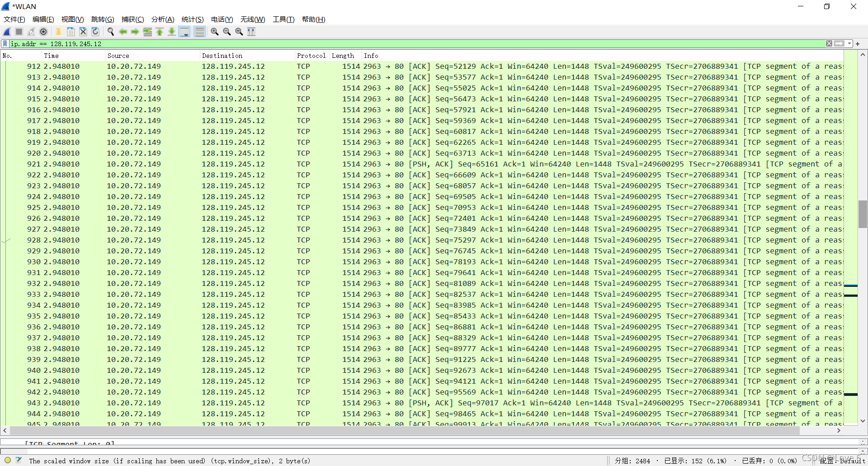Add a filter button with the plus icon
868x466 pixels.
[x=858, y=44]
